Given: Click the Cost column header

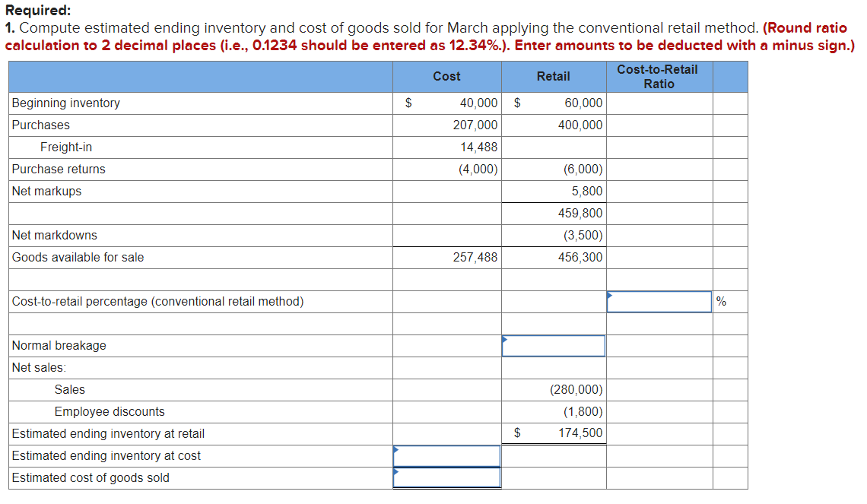Looking at the screenshot, I should [x=446, y=77].
